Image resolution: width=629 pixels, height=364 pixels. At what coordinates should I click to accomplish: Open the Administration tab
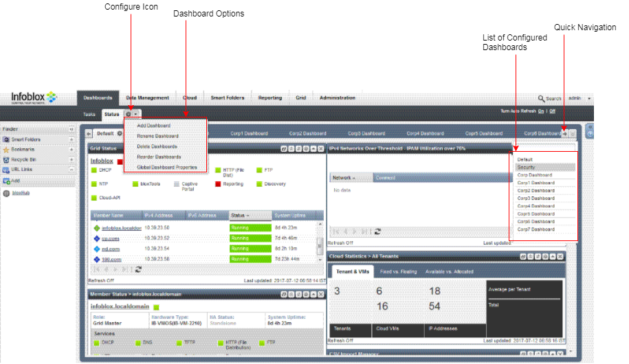tap(338, 98)
